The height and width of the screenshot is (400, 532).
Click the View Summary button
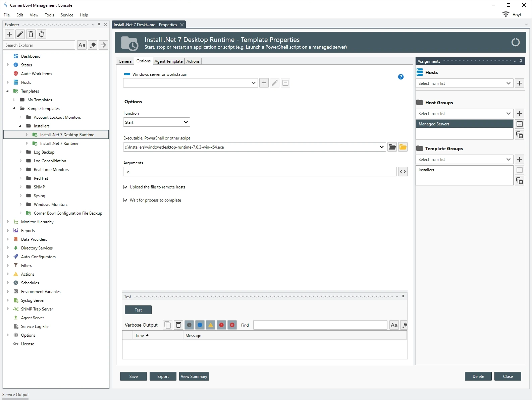(x=194, y=376)
